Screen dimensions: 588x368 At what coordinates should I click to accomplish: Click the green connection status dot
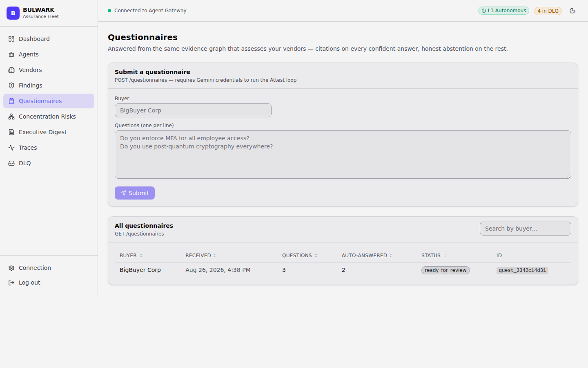[109, 11]
